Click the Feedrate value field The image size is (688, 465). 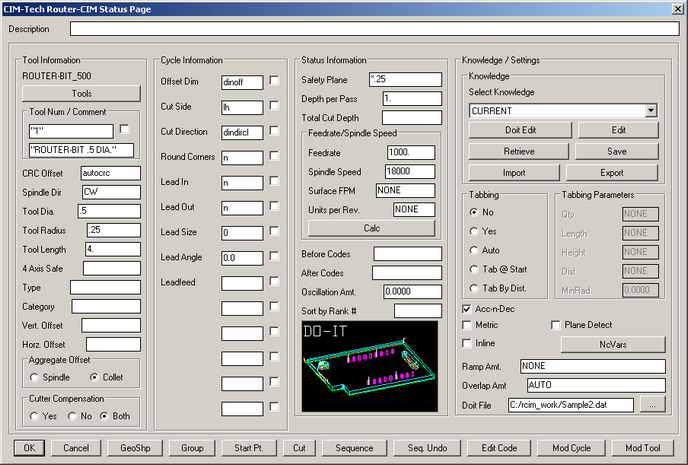point(411,153)
